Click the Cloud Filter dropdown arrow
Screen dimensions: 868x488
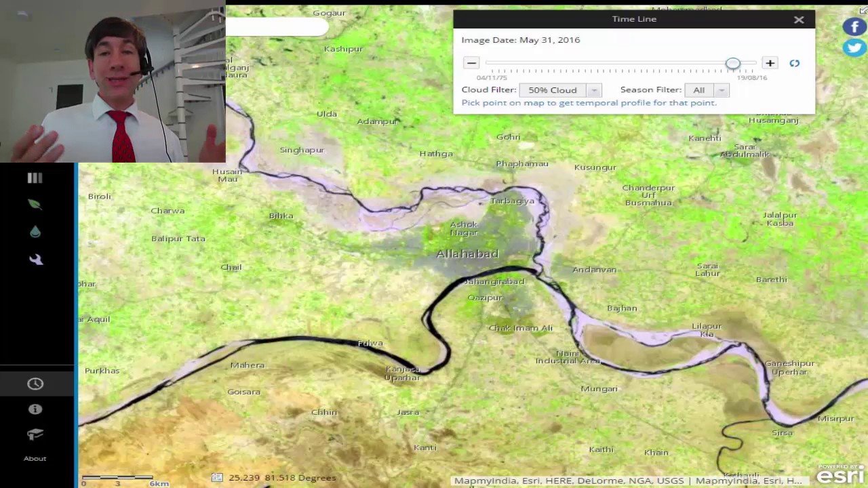tap(594, 90)
